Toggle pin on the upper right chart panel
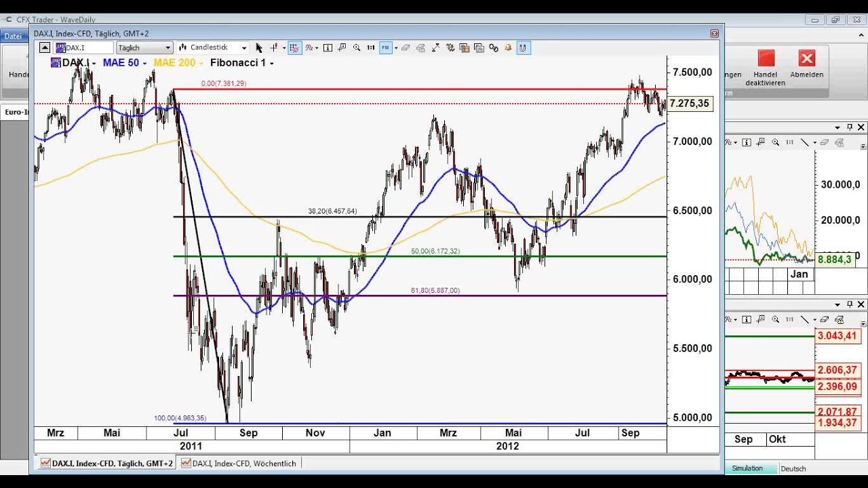Viewport: 868px width, 488px height. (x=850, y=127)
